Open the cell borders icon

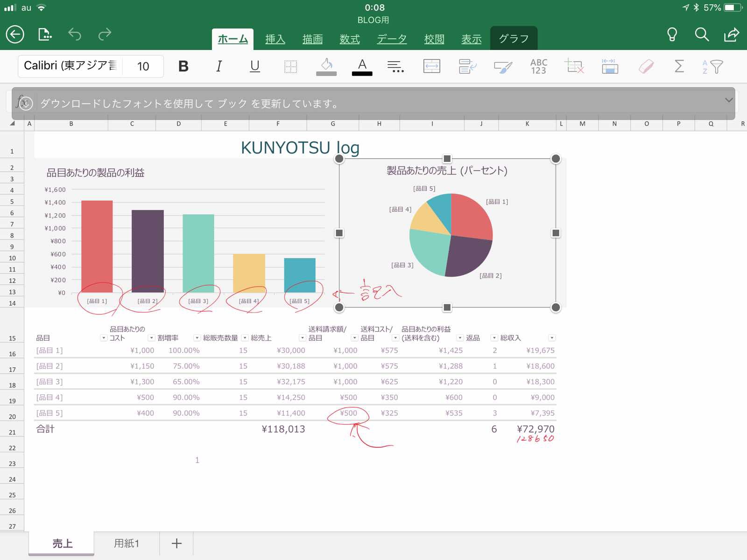pyautogui.click(x=290, y=67)
